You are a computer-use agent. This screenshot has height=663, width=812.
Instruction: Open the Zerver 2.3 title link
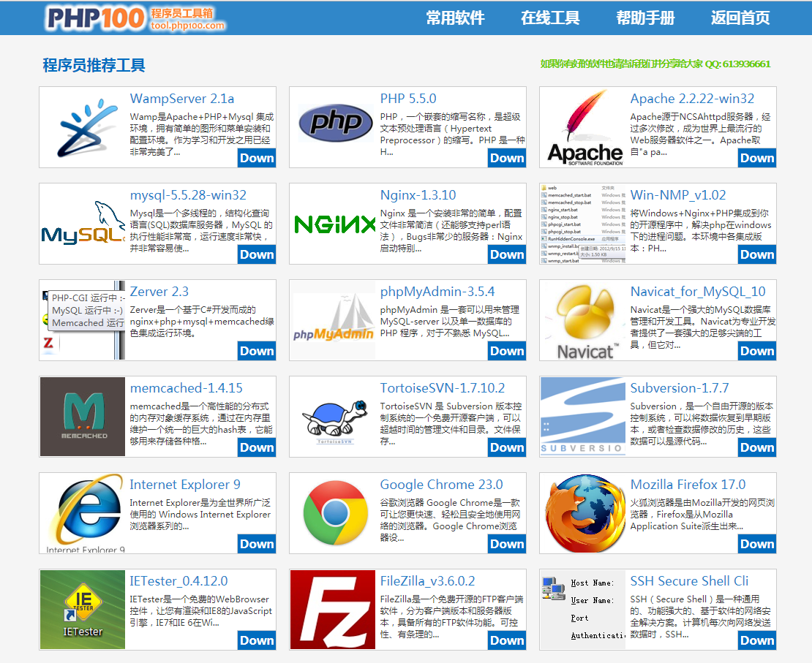[x=159, y=292]
